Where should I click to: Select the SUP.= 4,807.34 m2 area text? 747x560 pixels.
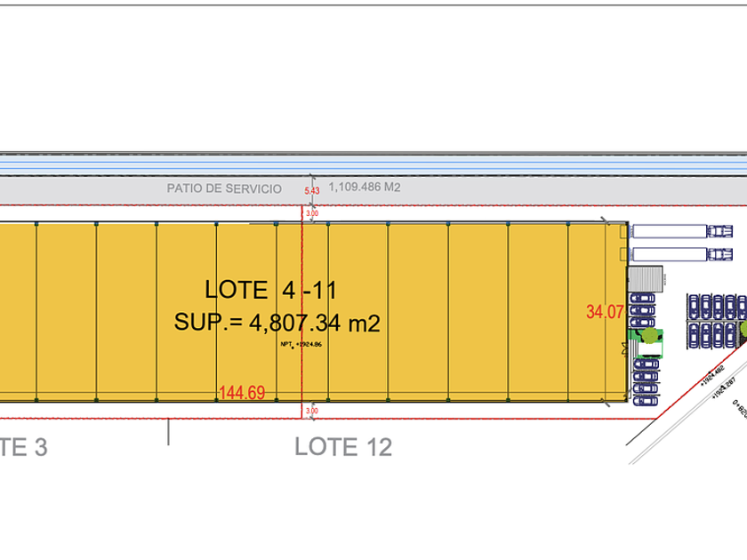coord(277,322)
